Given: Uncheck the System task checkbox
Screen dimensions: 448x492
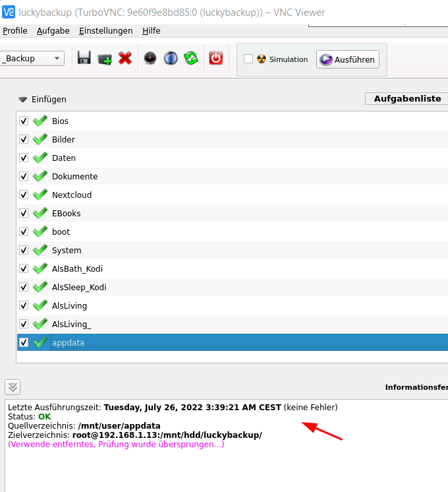Looking at the screenshot, I should pos(24,251).
